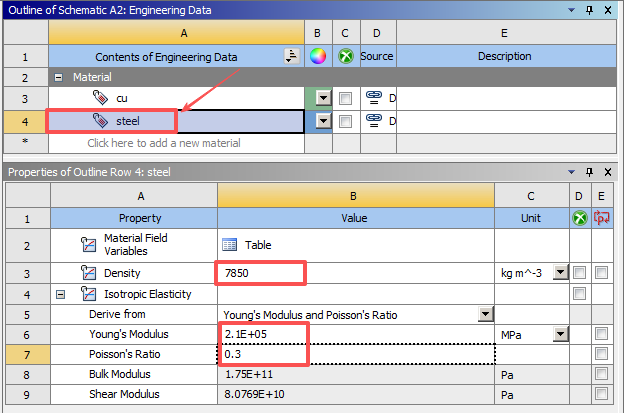624x413 pixels.
Task: Click the source link icon in cu row
Action: coord(374,97)
